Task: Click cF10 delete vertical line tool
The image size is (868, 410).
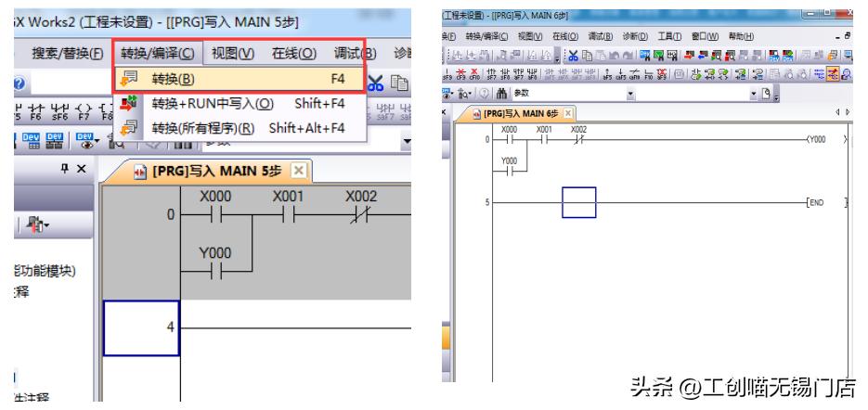Action: 474,73
